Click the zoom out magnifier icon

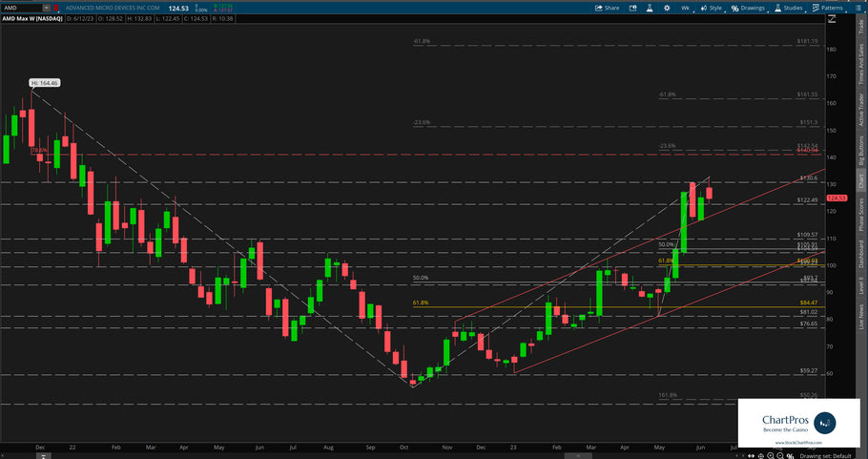(x=780, y=456)
